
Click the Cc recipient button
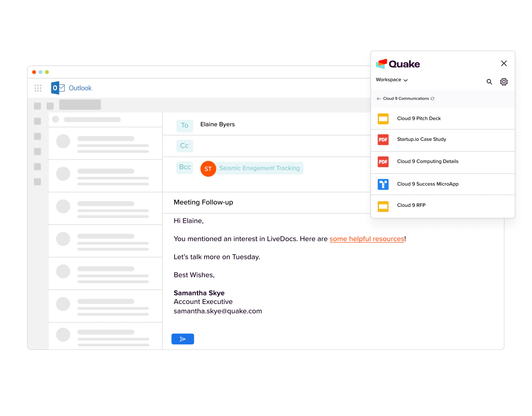point(185,146)
